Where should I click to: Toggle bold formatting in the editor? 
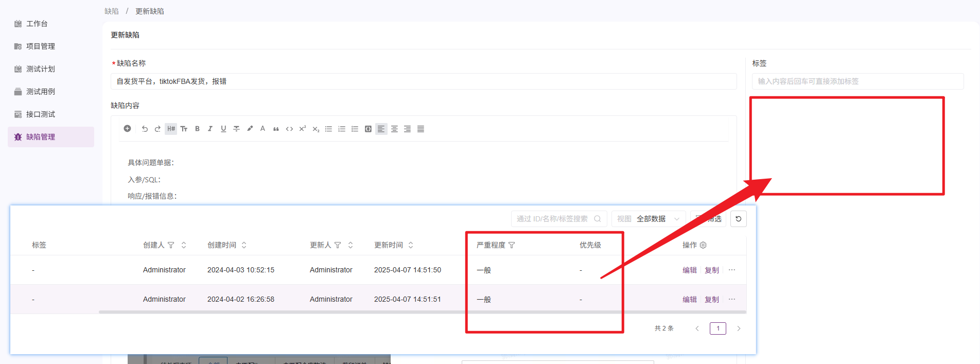[x=197, y=129]
